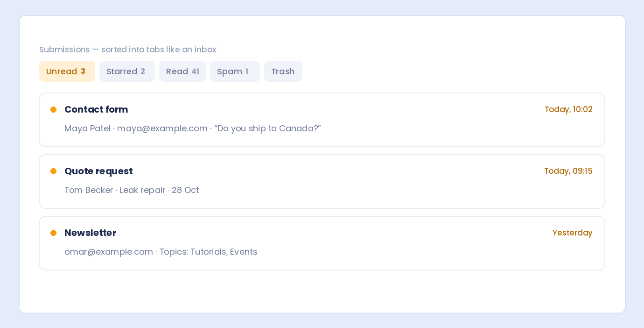Go to the Trash tab
The width and height of the screenshot is (644, 328).
click(x=283, y=71)
